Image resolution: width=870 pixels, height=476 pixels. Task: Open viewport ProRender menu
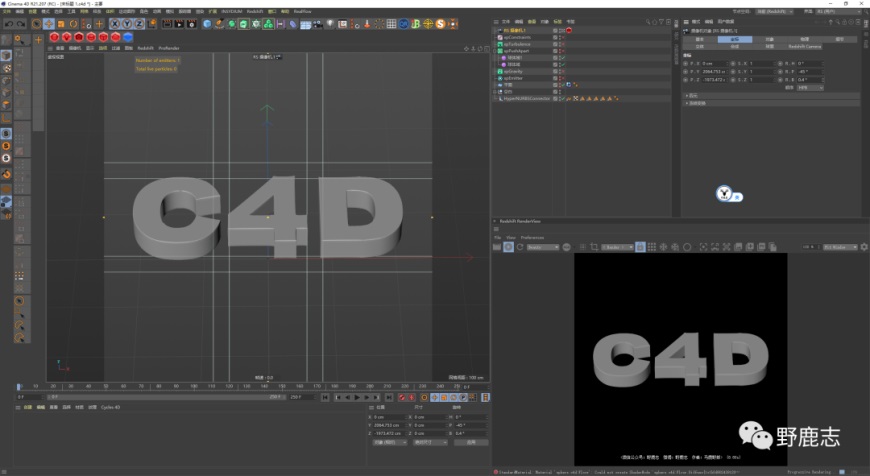[169, 48]
